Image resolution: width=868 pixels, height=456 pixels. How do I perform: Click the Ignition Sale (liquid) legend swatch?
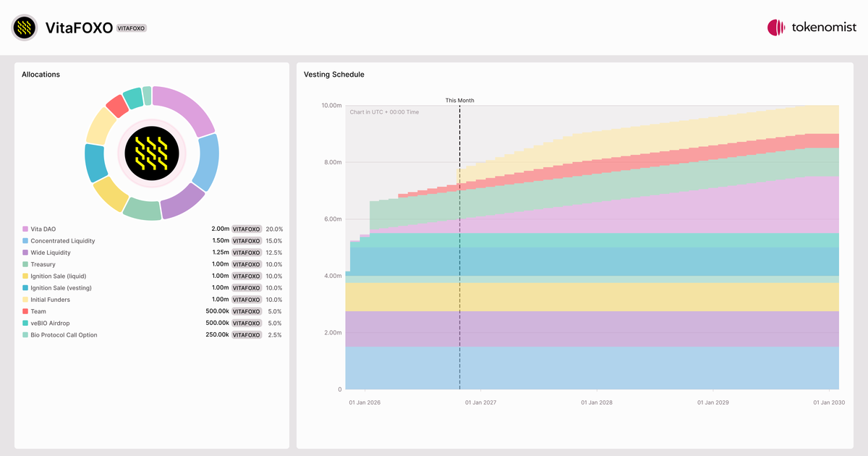(x=25, y=276)
